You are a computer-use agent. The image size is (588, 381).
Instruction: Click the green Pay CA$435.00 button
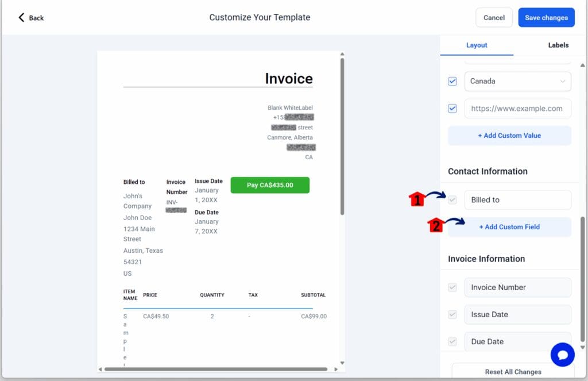pyautogui.click(x=270, y=185)
